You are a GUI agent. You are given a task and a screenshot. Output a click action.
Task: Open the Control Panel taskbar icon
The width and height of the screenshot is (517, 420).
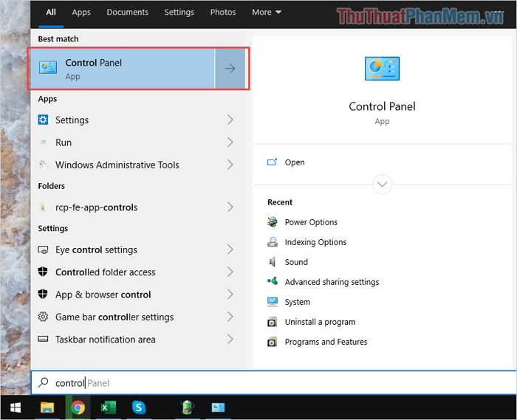click(218, 407)
